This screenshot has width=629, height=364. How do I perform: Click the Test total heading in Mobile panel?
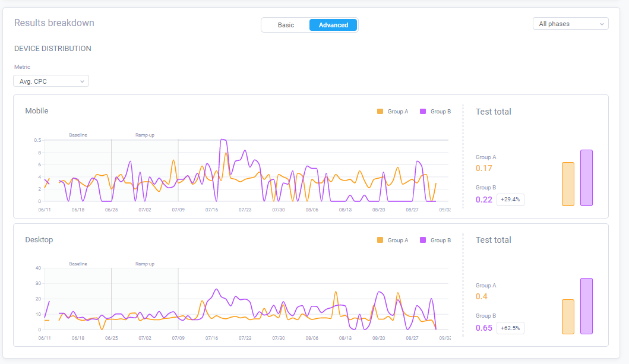[x=494, y=112]
